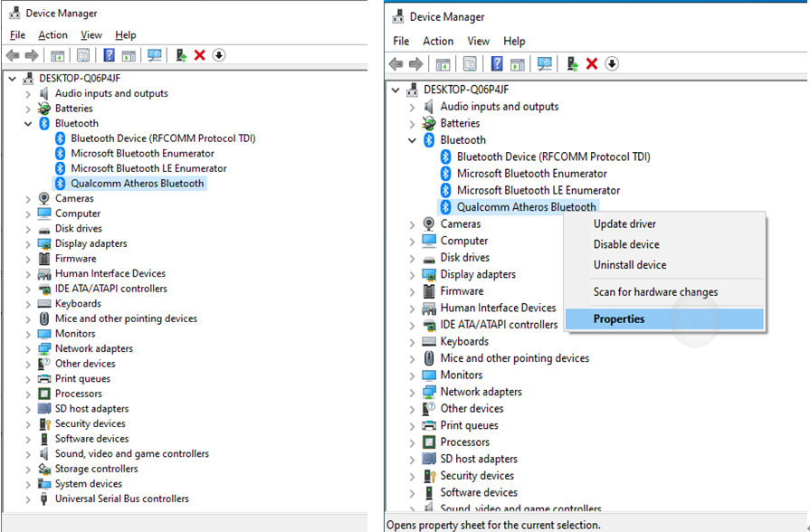Choose Properties from the context menu
Viewport: 810px width, 532px height.
point(619,318)
